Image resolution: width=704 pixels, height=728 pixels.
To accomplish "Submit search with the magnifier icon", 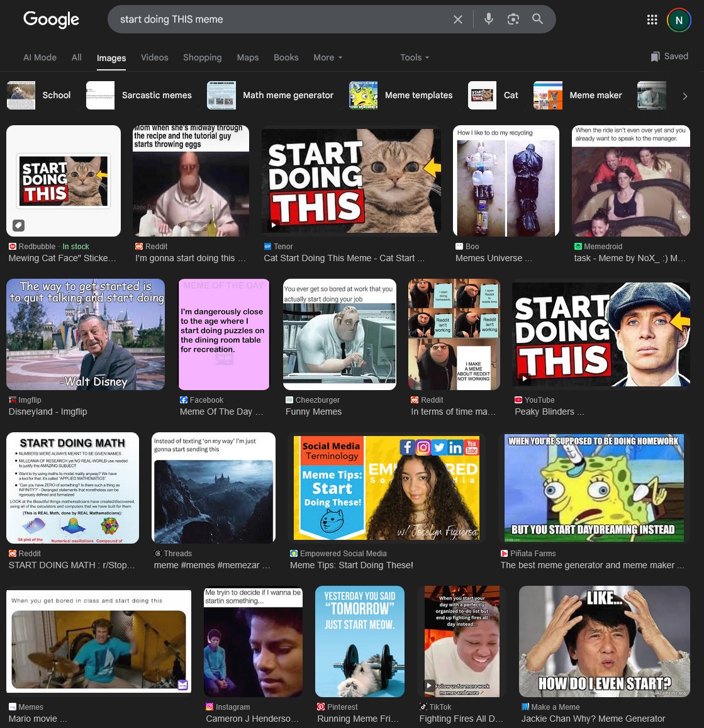I will pyautogui.click(x=537, y=19).
